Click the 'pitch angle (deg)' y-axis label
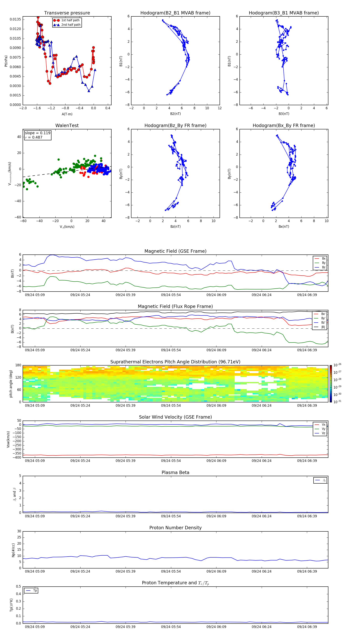 11,384
